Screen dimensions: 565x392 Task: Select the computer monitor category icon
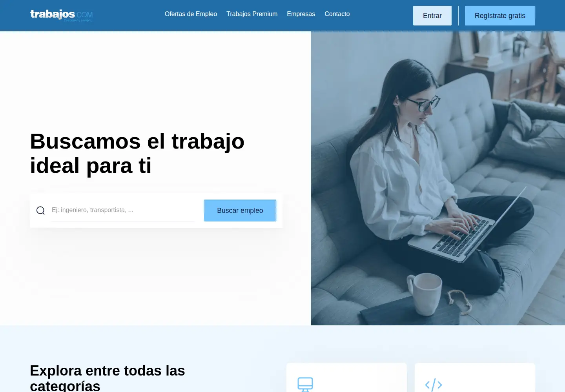305,385
